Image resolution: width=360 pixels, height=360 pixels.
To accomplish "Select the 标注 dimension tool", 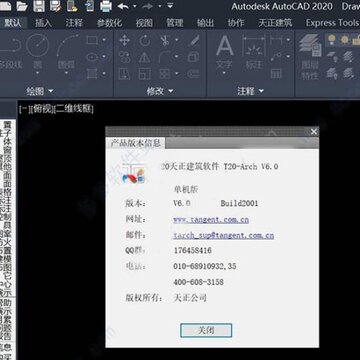I will tap(253, 53).
